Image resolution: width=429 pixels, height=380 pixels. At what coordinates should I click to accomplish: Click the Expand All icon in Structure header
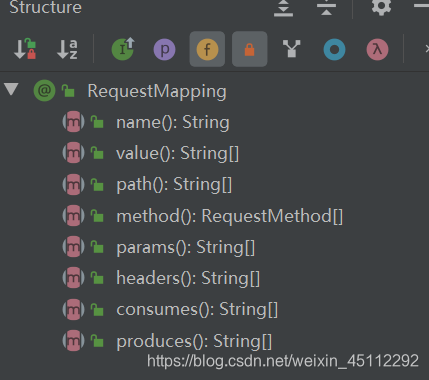(283, 8)
